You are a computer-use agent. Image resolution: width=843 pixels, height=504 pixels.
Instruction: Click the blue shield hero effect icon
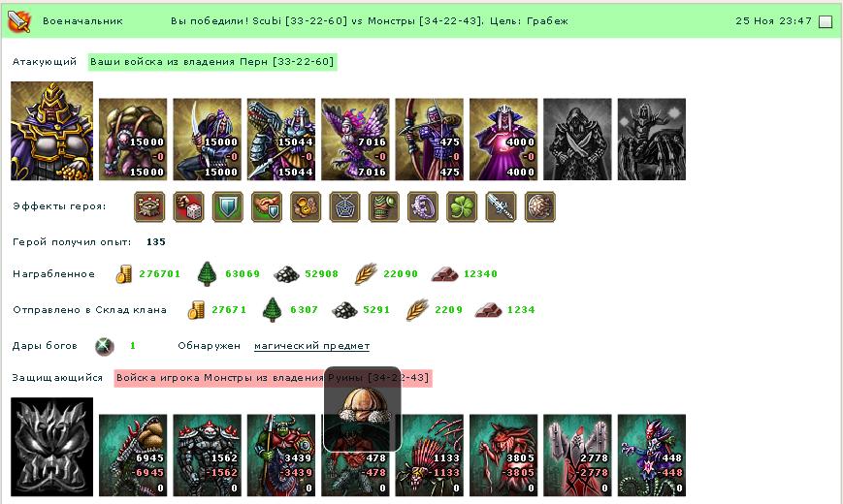tap(227, 206)
